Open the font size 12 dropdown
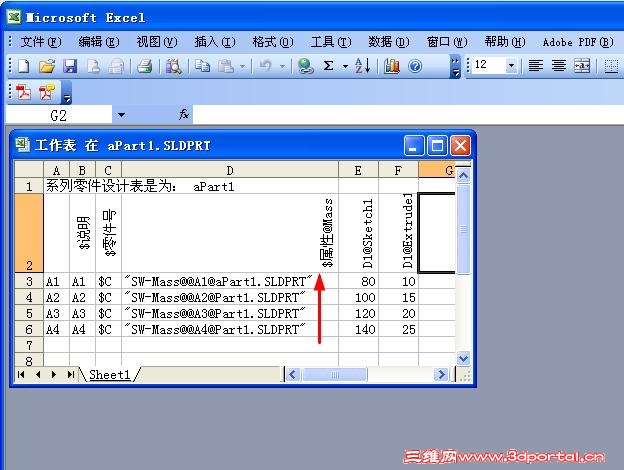Viewport: 624px width, 470px height. click(x=511, y=65)
